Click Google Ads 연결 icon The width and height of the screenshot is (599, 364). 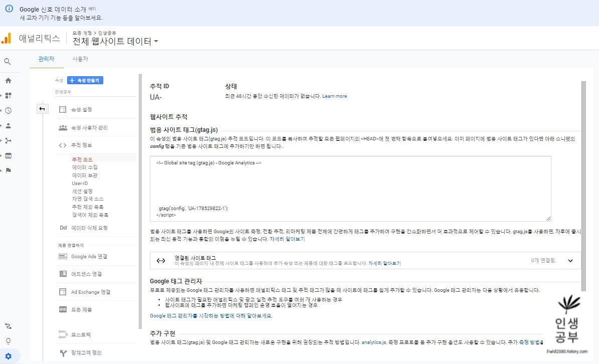click(63, 257)
